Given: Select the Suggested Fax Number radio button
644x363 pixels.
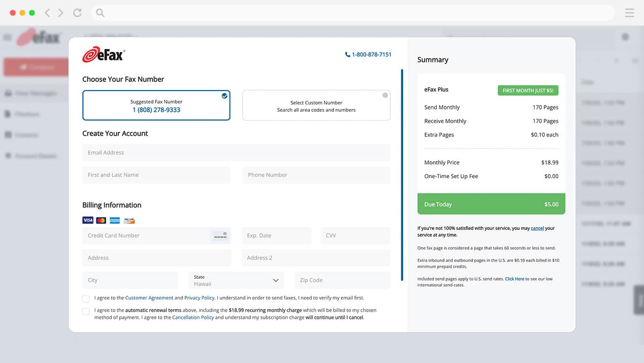Looking at the screenshot, I should coord(224,96).
